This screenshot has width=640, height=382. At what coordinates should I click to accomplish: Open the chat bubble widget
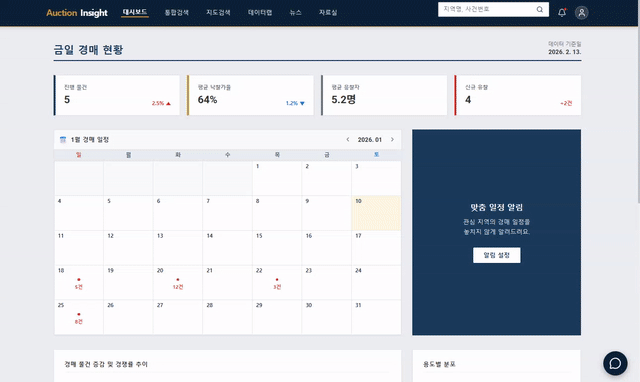point(615,363)
